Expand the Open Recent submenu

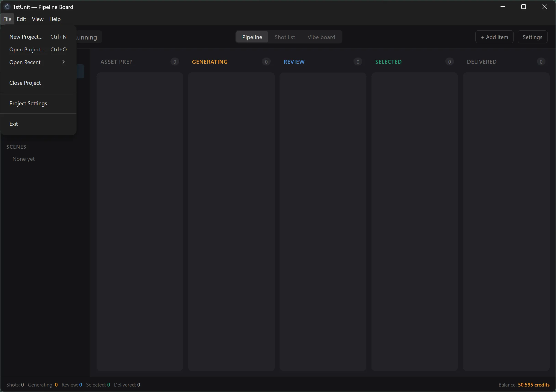38,62
